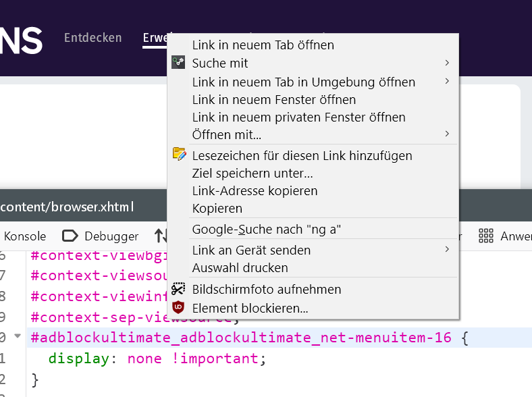This screenshot has width=532, height=397.
Task: Expand Link in neuem Tab in Umgebung submenu
Action: tap(447, 82)
